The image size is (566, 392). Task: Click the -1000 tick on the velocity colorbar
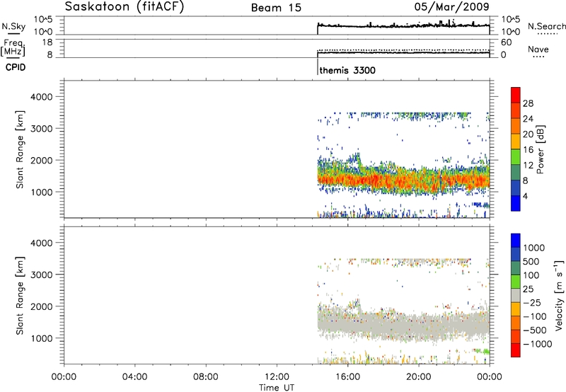tap(538, 344)
